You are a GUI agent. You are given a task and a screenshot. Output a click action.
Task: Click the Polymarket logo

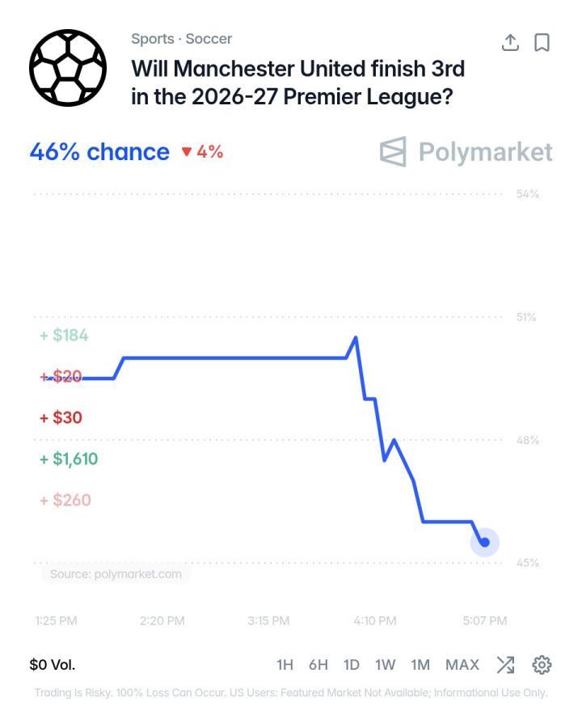466,152
